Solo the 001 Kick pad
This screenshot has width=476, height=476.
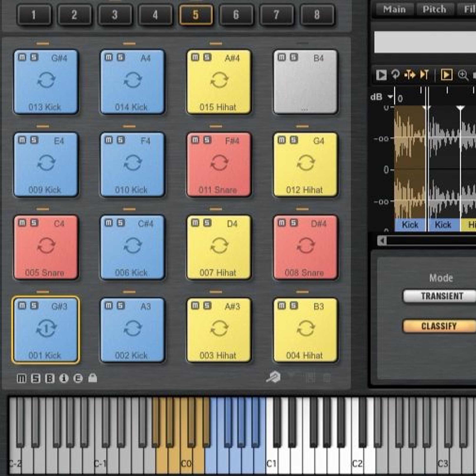point(34,305)
